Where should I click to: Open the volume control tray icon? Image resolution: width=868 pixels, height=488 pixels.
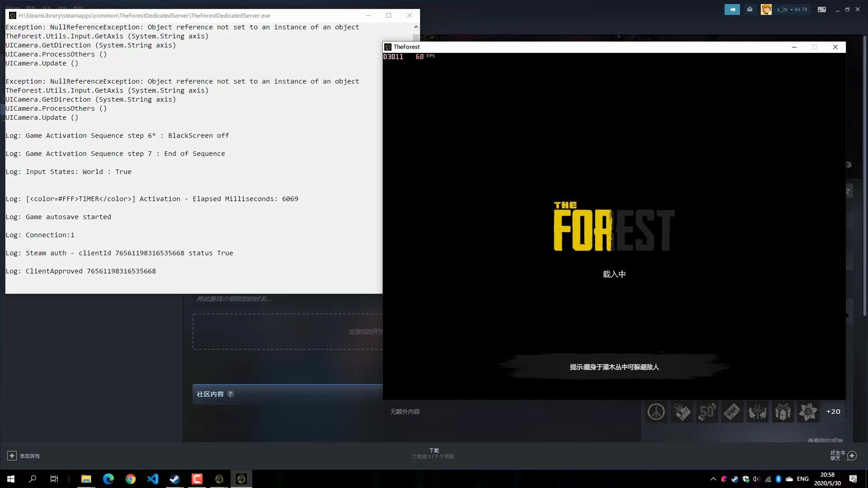tap(756, 479)
